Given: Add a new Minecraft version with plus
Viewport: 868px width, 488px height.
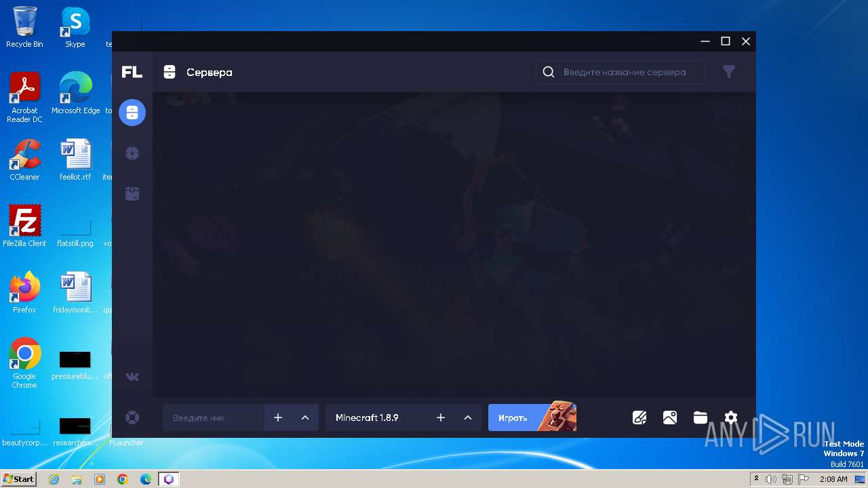Looking at the screenshot, I should (x=441, y=418).
